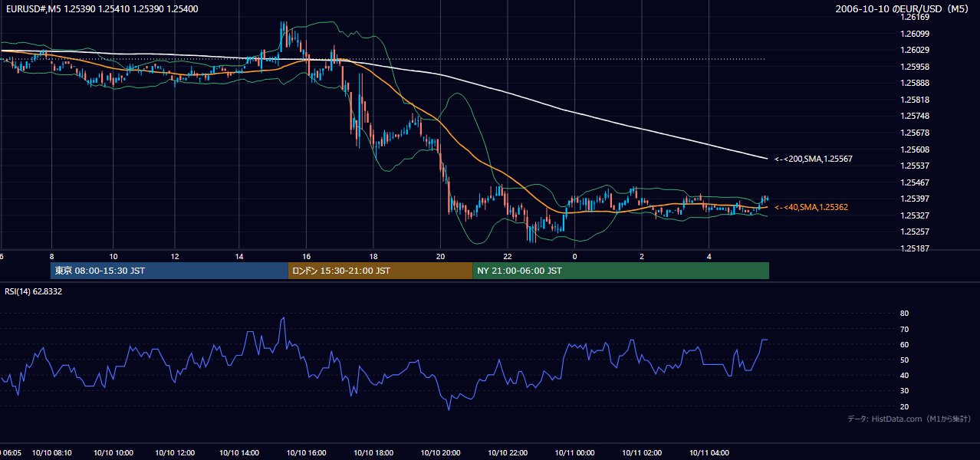Click the 10/10 20:00 bottom time label

coord(441,452)
